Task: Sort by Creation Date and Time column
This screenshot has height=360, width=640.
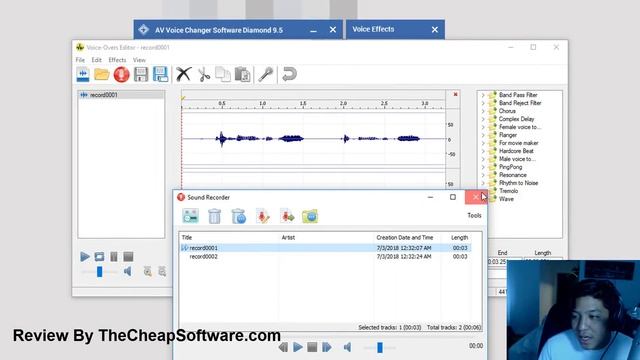Action: pos(404,238)
